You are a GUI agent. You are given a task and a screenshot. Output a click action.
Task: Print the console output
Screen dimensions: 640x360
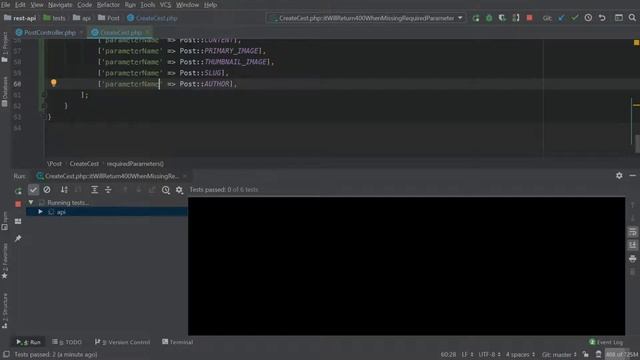tap(633, 259)
